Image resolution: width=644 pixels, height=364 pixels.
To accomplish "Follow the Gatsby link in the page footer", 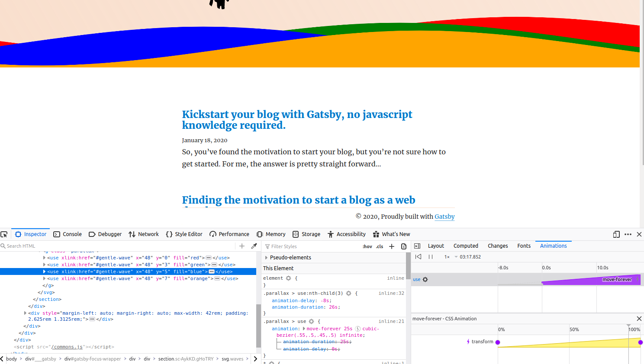I will coord(444,217).
